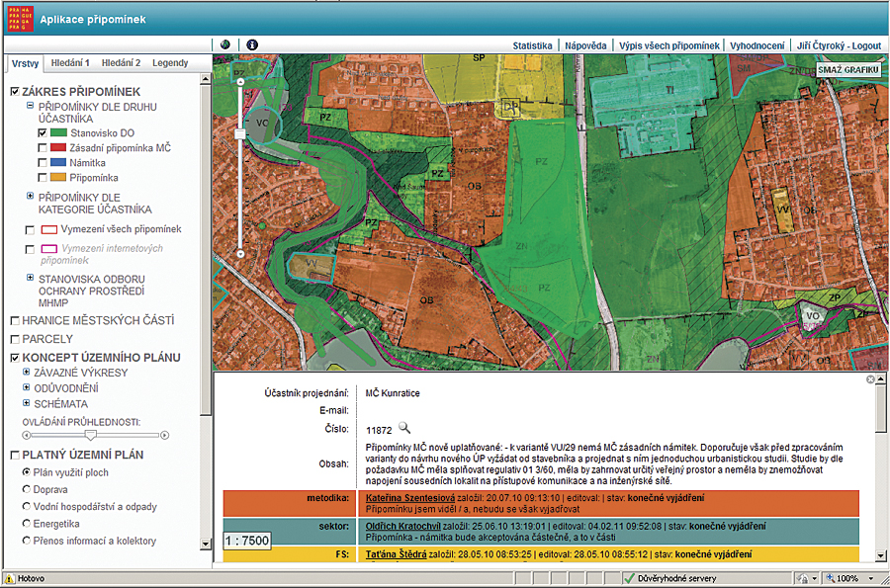Collapse the PŘIPOMÍNKY DLE DRUHU ÚČASTNÍKA node
890x588 pixels.
31,106
